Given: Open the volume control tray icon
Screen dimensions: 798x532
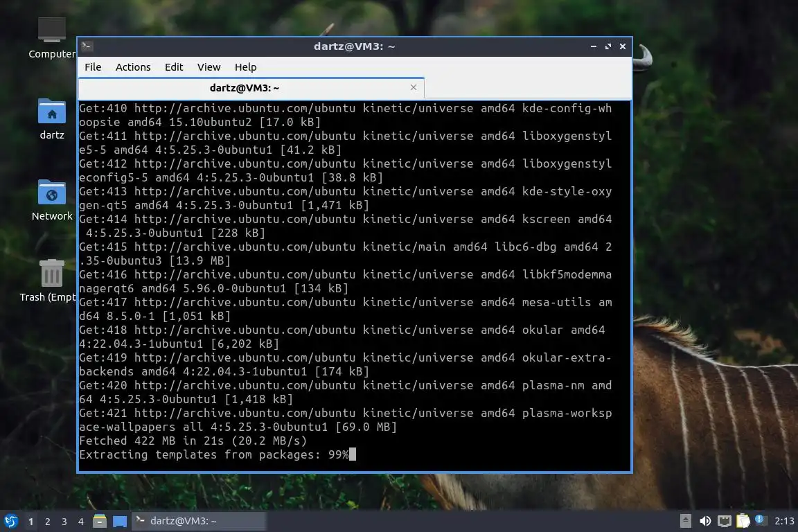Looking at the screenshot, I should [705, 521].
